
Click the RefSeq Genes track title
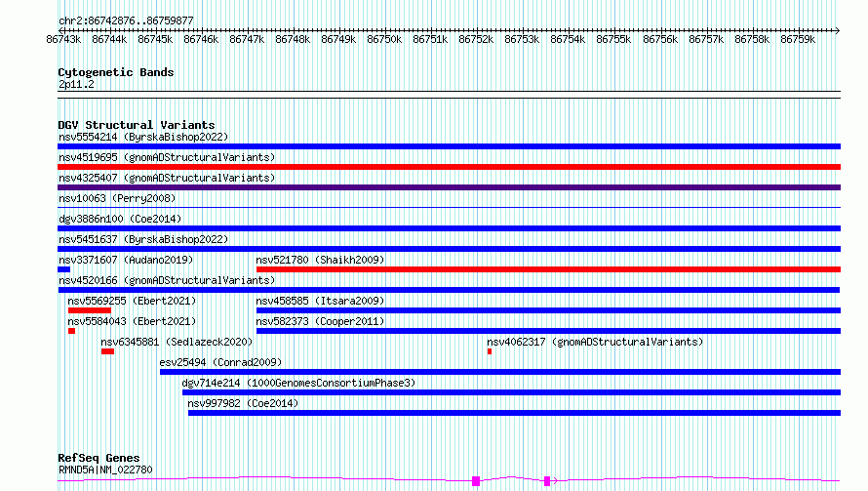tap(99, 459)
